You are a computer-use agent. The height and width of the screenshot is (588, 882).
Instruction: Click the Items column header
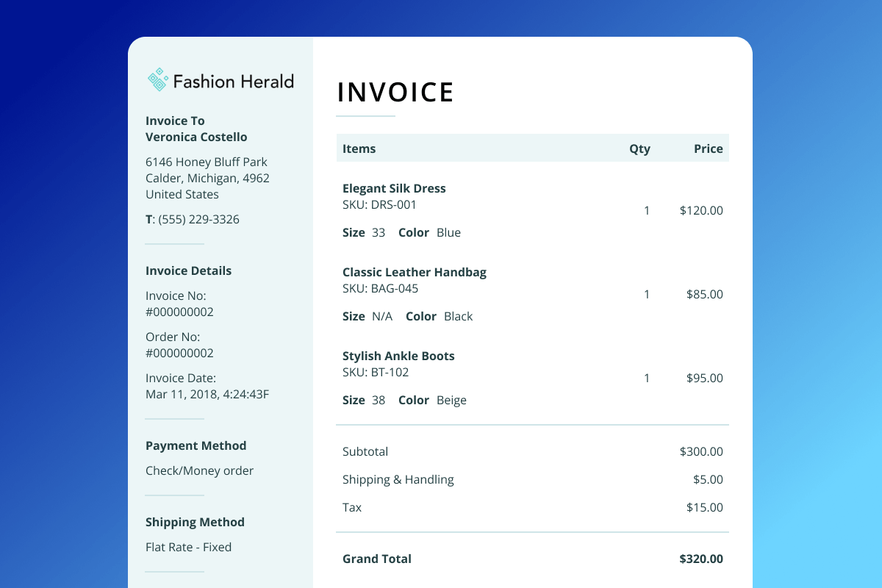click(x=359, y=148)
